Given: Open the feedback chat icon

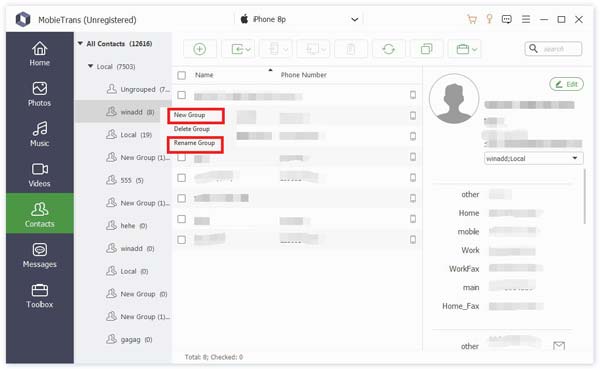Looking at the screenshot, I should [507, 19].
